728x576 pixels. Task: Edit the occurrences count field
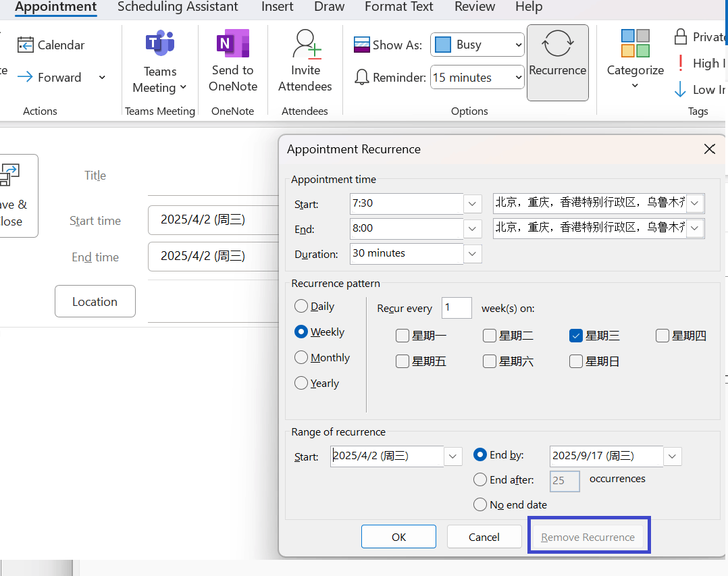click(565, 481)
